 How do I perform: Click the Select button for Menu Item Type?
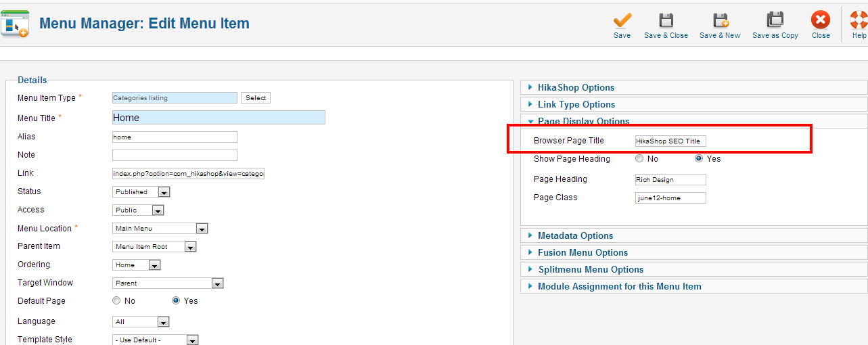[x=256, y=98]
